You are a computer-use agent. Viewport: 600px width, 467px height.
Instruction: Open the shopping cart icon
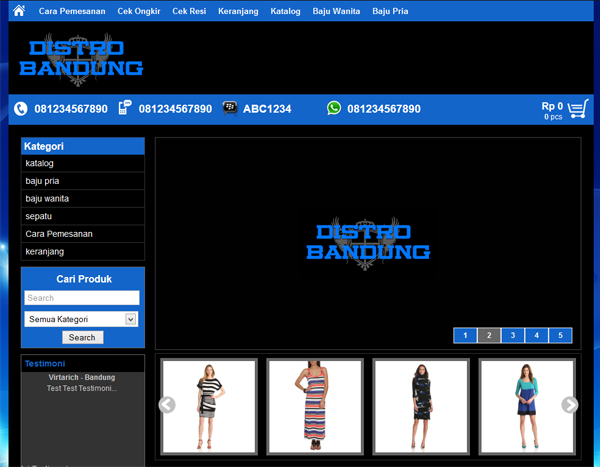578,109
